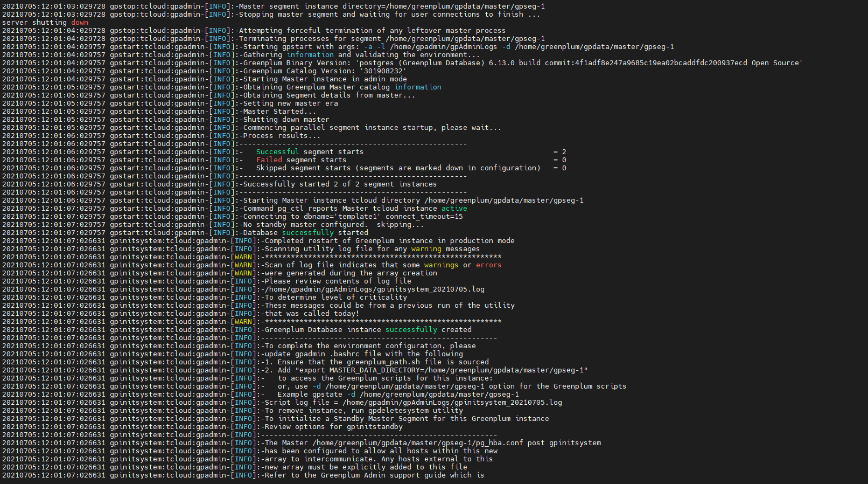Click 'Greenplum Database instance successfully created' line
Viewport: 868px width, 484px height.
coord(368,329)
